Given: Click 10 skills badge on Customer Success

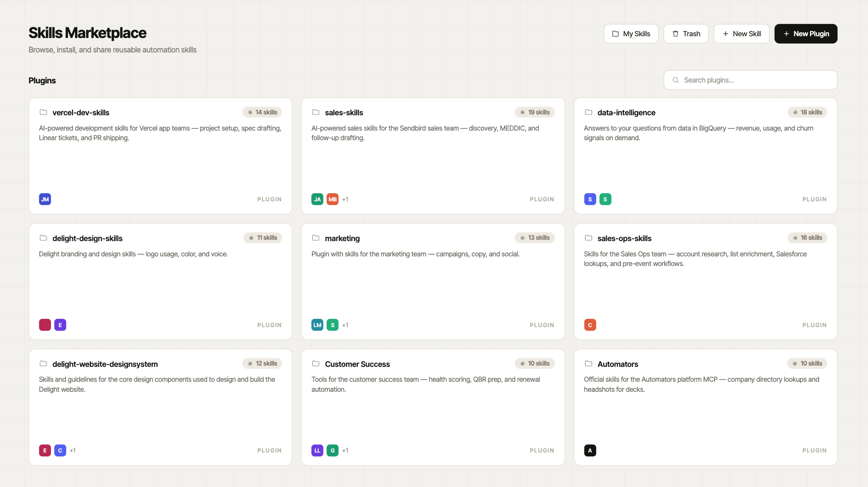Looking at the screenshot, I should tap(535, 363).
